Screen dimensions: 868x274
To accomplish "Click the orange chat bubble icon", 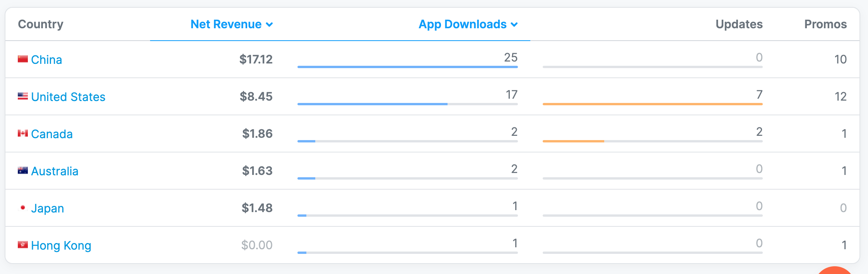I will click(835, 271).
